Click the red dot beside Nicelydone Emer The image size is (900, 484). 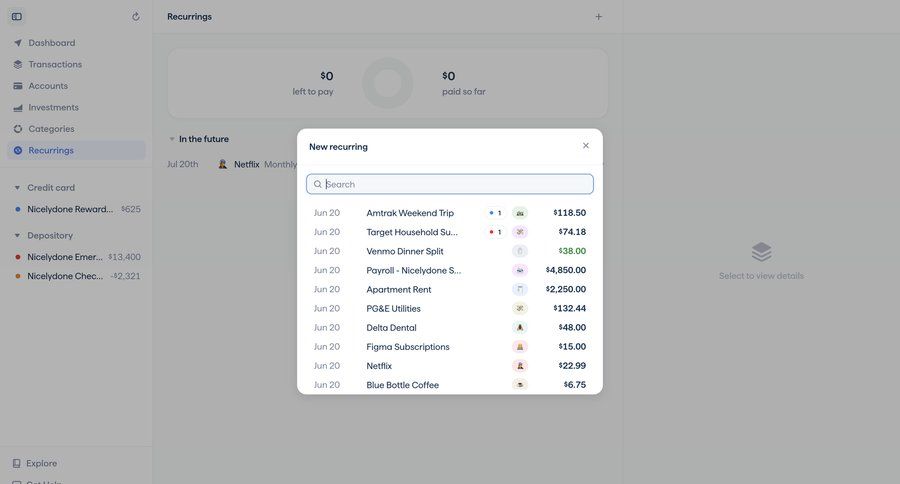pos(18,257)
